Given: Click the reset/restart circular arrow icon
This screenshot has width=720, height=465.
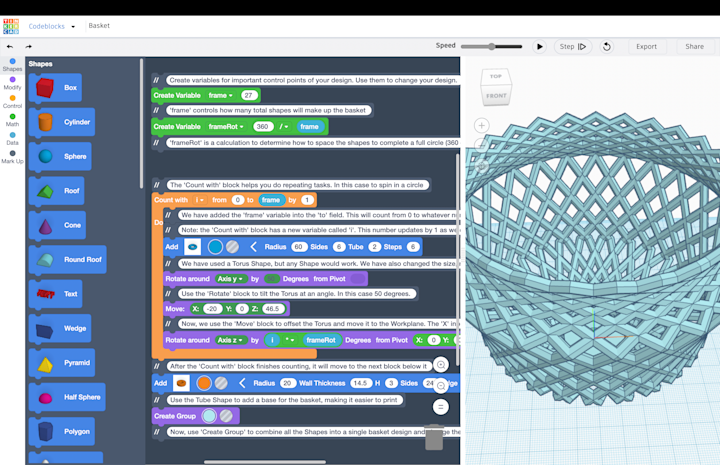Looking at the screenshot, I should [606, 47].
